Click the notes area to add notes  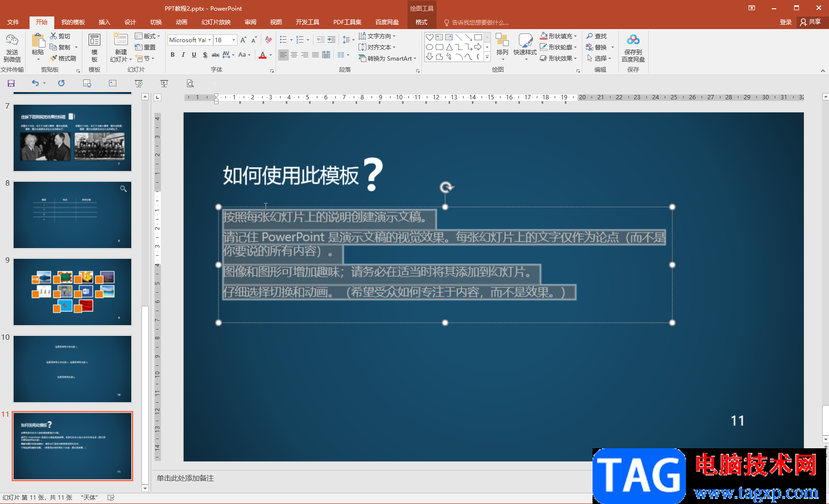click(x=185, y=478)
